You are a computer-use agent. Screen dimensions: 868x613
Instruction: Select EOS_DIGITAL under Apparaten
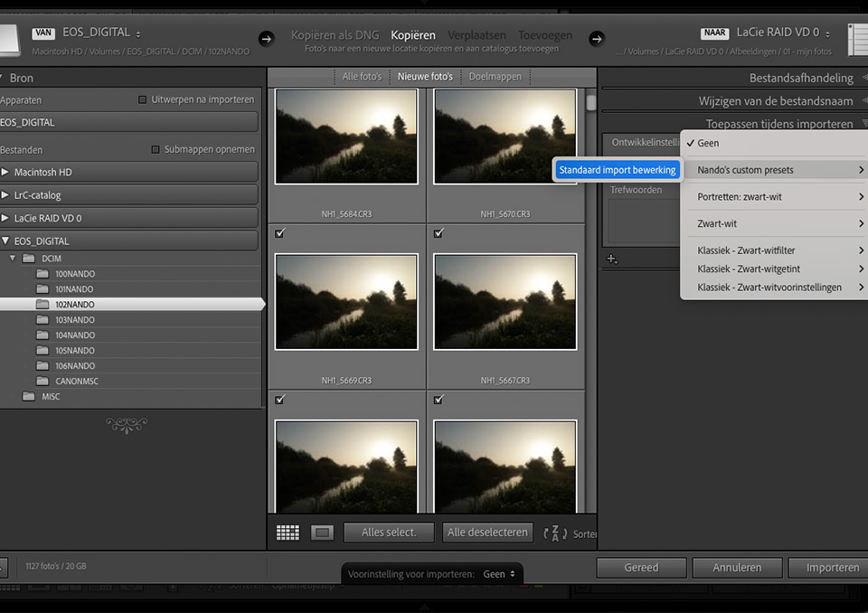coord(129,122)
